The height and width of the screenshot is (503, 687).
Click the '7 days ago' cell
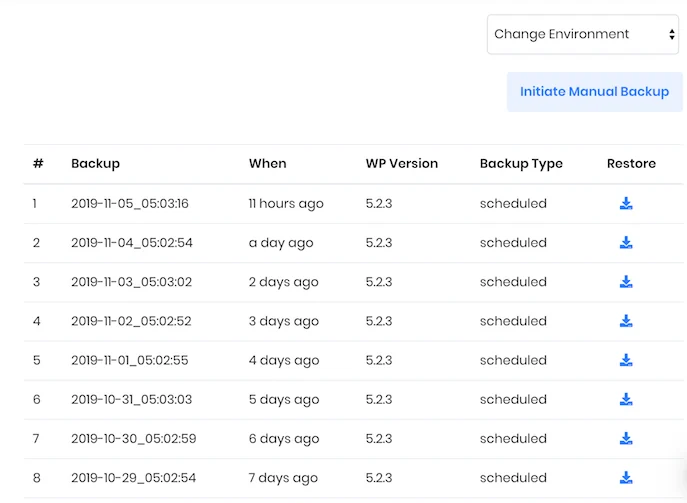[x=283, y=478]
